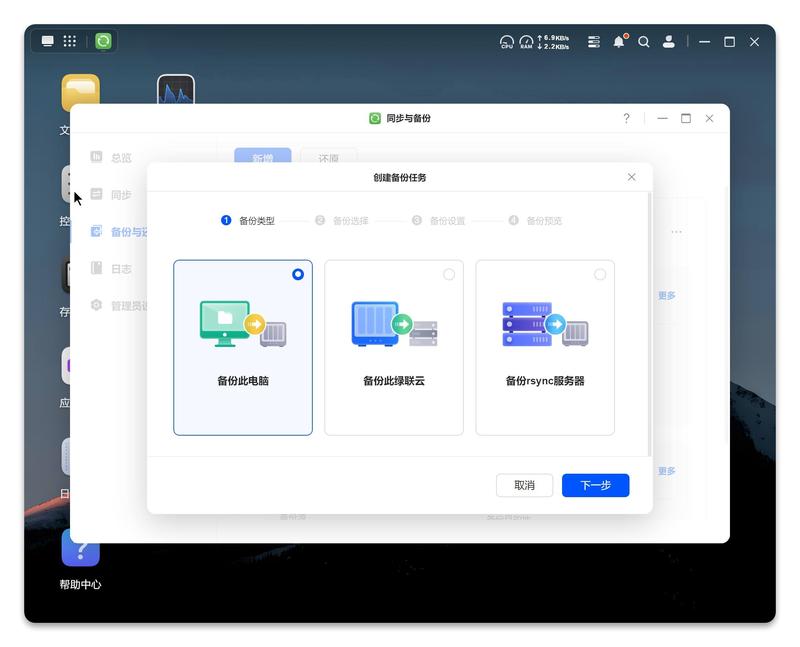Open 日志 in the sidebar
The width and height of the screenshot is (800, 647).
[121, 268]
